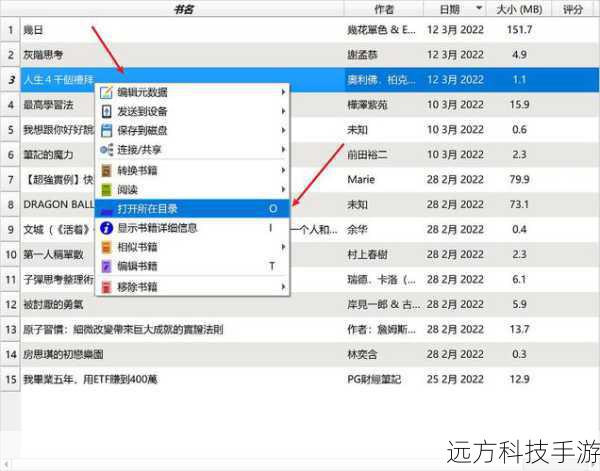Click the 连接/共享 share icon
Screen dimensions: 600x471
[x=106, y=150]
